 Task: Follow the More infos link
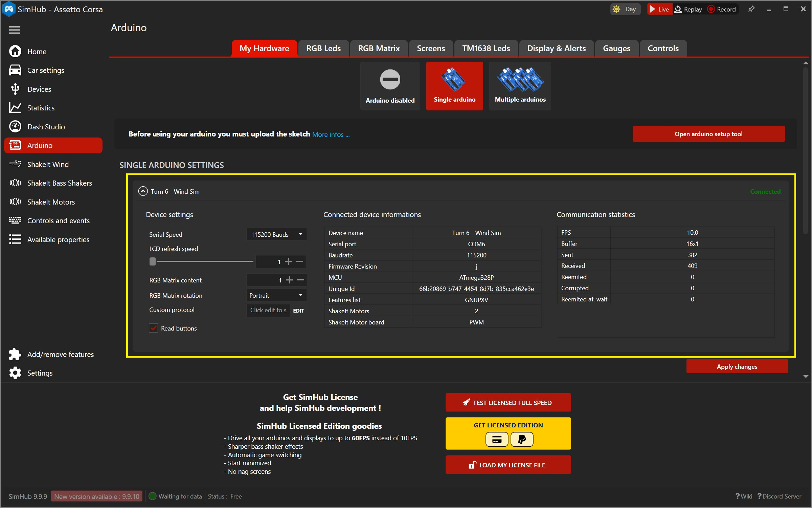[x=331, y=134]
